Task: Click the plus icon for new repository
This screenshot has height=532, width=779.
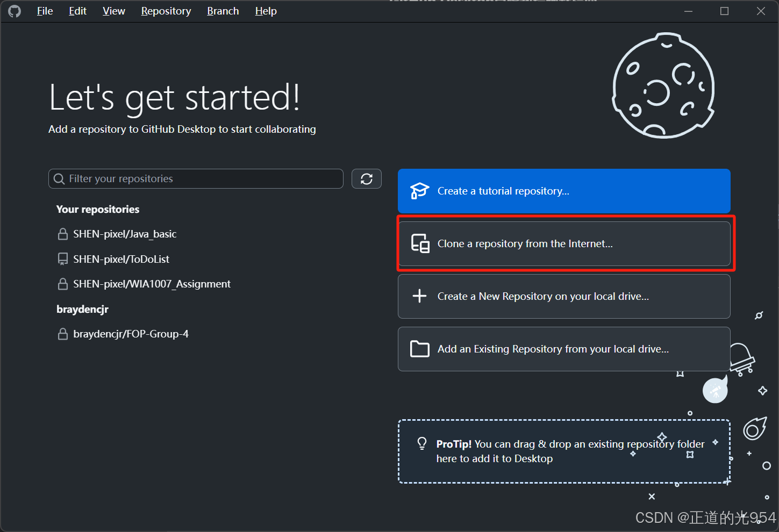Action: click(419, 296)
